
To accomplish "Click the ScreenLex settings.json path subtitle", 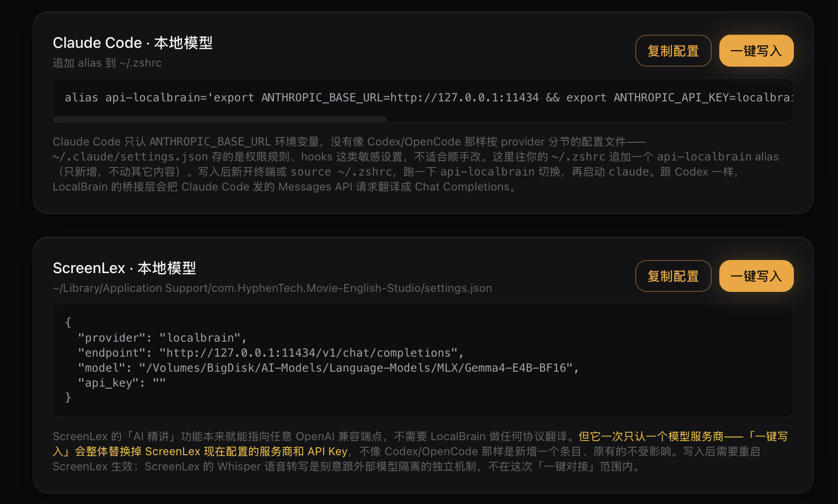I will 272,288.
